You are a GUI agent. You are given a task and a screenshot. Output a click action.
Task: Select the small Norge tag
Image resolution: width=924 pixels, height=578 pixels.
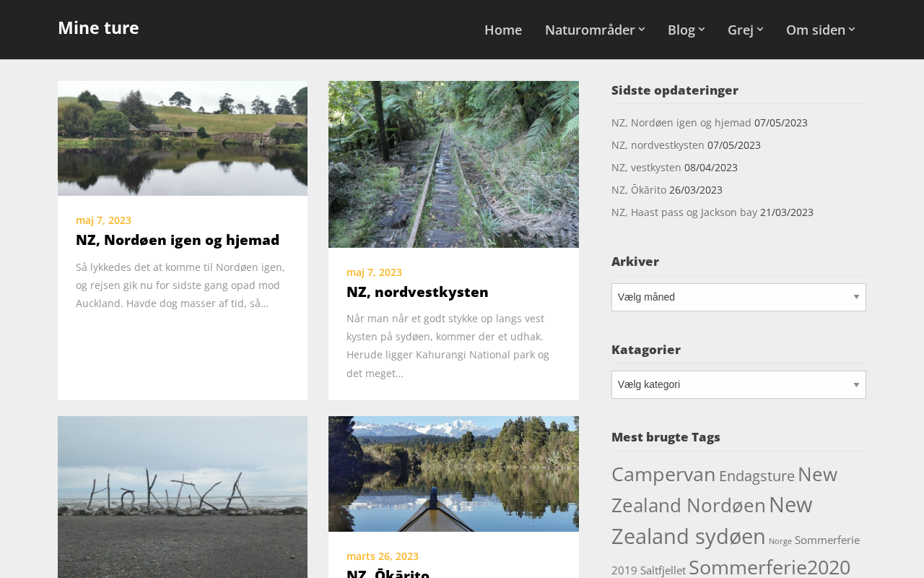coord(780,541)
